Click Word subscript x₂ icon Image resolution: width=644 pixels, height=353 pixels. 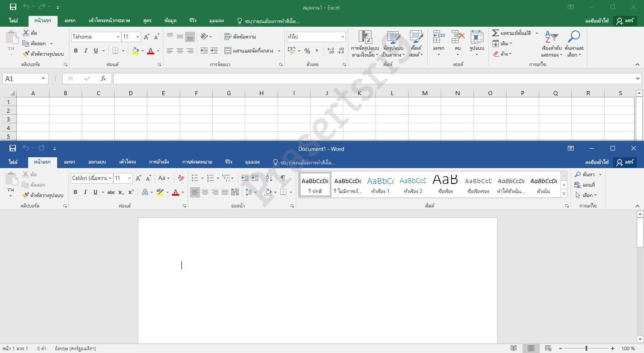(121, 192)
